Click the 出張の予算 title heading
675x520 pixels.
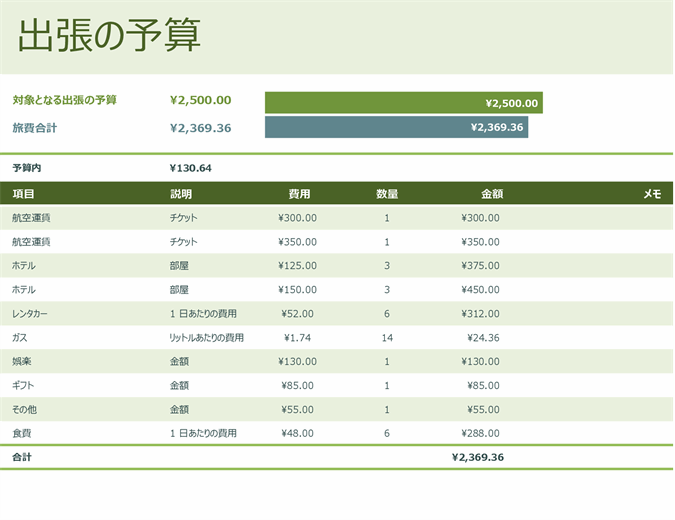109,36
